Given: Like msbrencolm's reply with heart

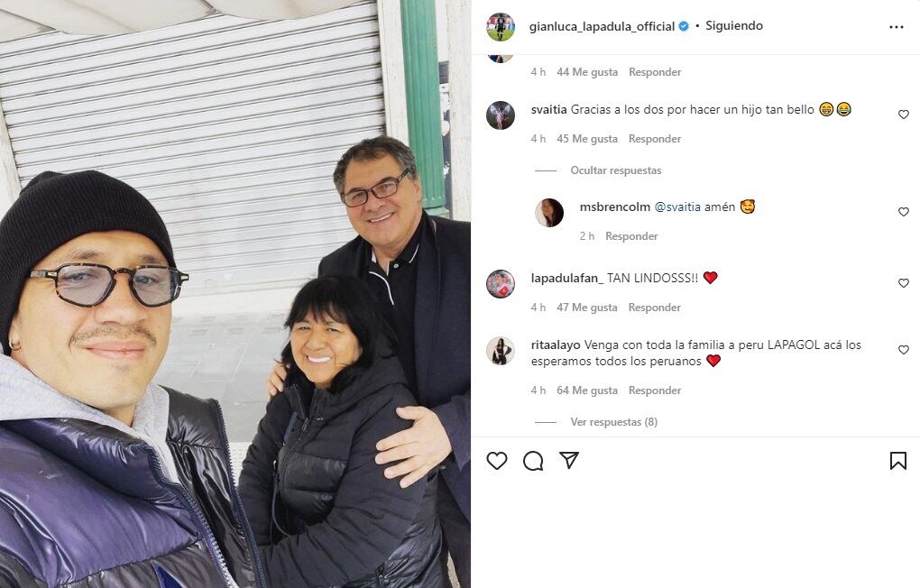Looking at the screenshot, I should [904, 212].
